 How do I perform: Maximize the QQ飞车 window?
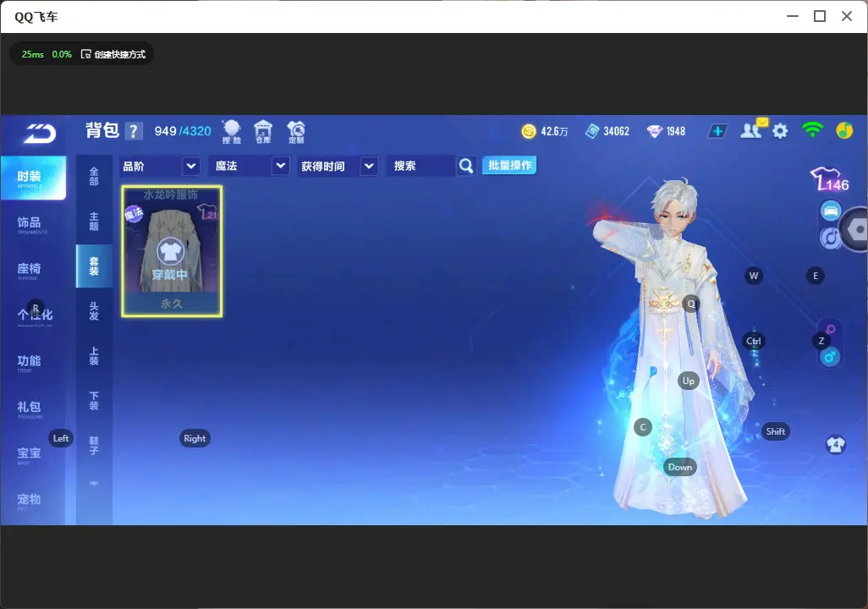(x=820, y=17)
